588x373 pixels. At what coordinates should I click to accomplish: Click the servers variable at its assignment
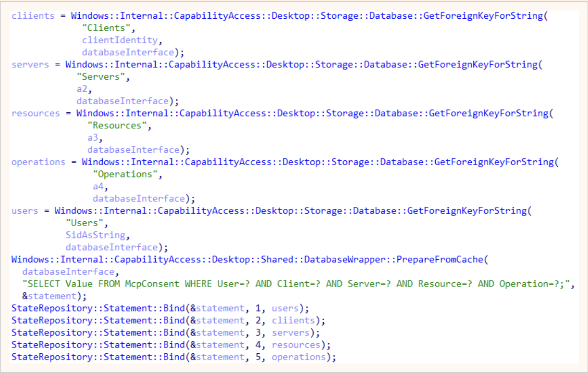tap(30, 64)
